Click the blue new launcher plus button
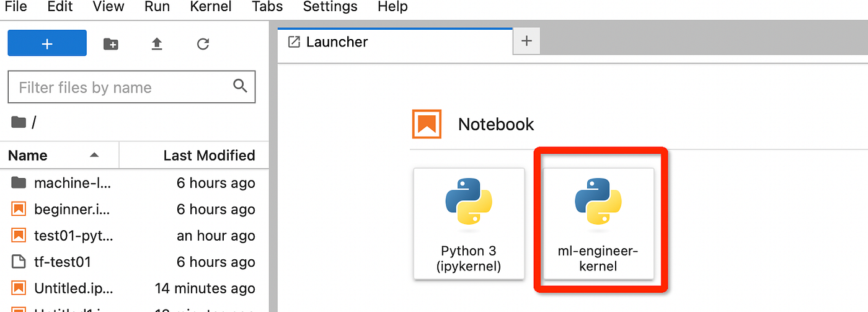 pyautogui.click(x=47, y=43)
